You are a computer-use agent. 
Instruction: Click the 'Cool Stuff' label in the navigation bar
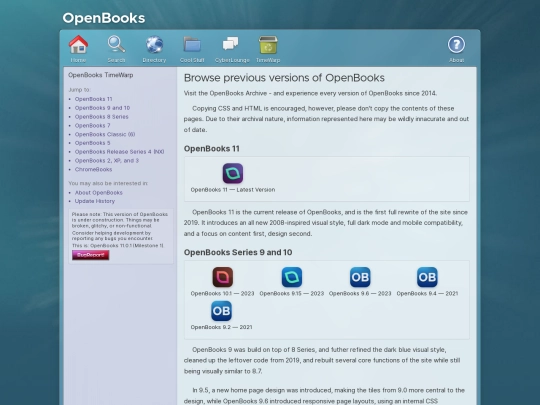pyautogui.click(x=192, y=60)
